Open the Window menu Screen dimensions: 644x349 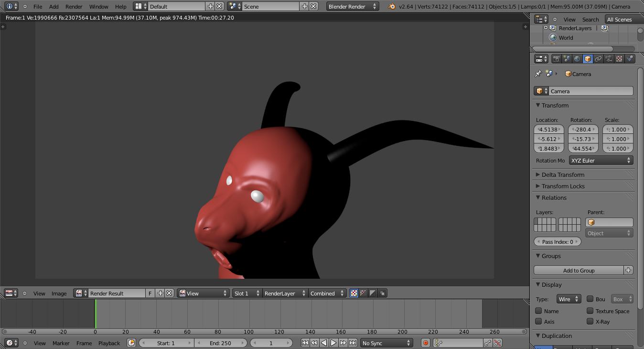99,6
